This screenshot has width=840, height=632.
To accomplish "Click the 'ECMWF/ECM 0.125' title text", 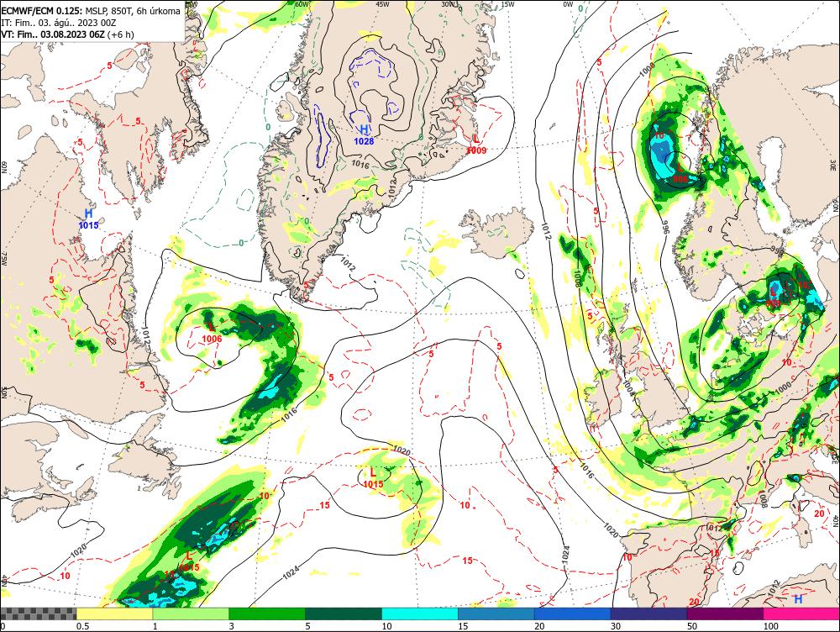I will coord(41,11).
